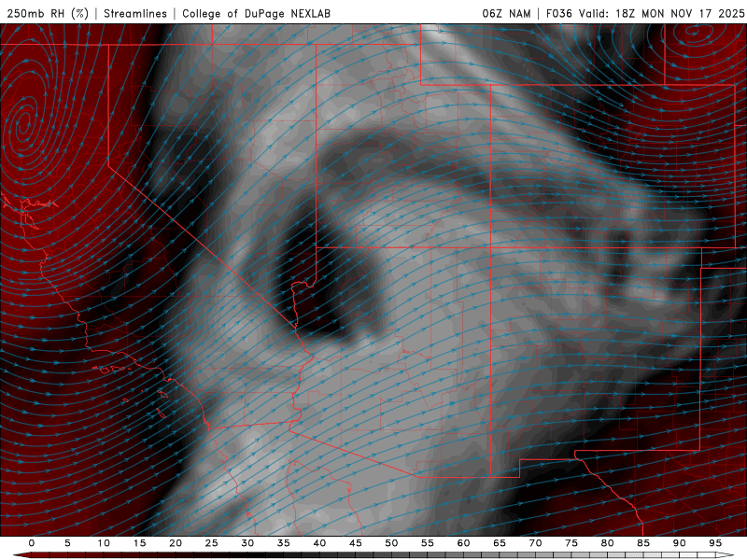The height and width of the screenshot is (560, 747).
Task: Click the "65" color scale label
Action: (x=500, y=543)
